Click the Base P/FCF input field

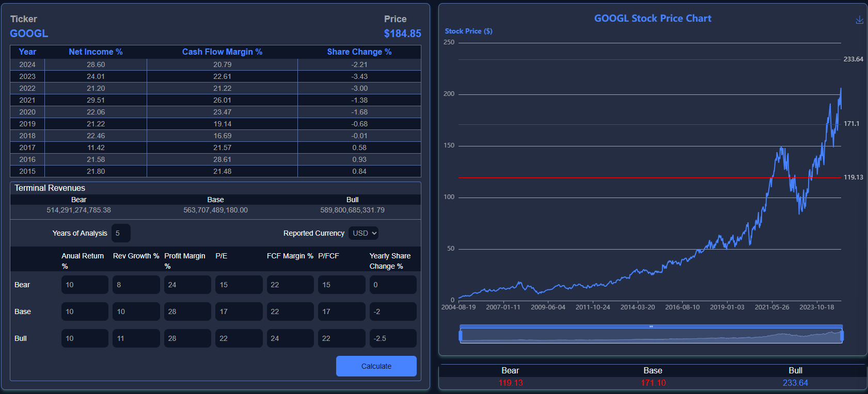point(341,311)
